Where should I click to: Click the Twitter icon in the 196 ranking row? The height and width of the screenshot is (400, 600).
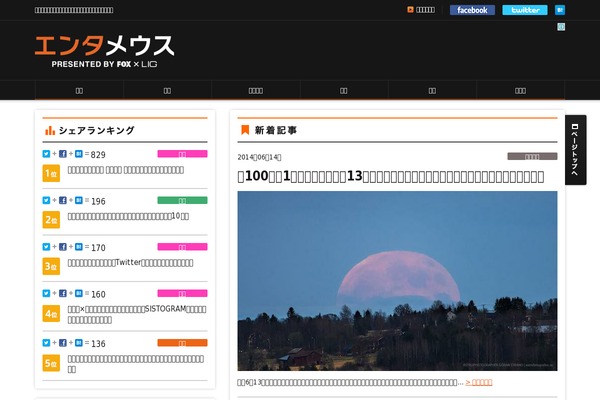(x=46, y=200)
